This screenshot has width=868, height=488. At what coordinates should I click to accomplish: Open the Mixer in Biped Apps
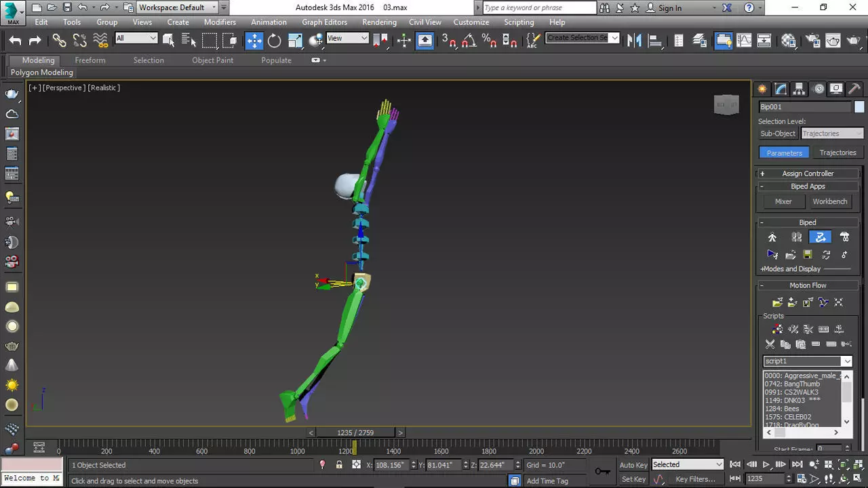tap(783, 201)
